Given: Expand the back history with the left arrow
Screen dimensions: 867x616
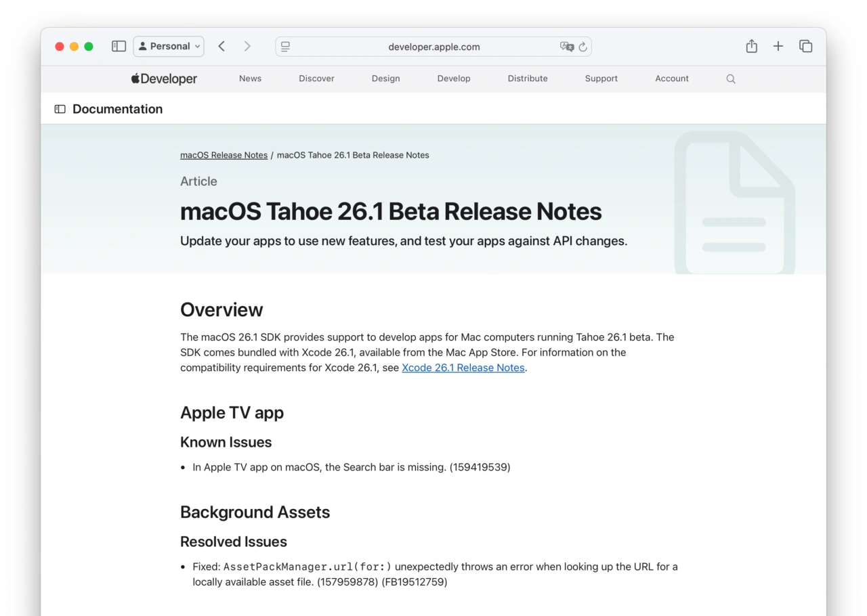Looking at the screenshot, I should pyautogui.click(x=221, y=46).
